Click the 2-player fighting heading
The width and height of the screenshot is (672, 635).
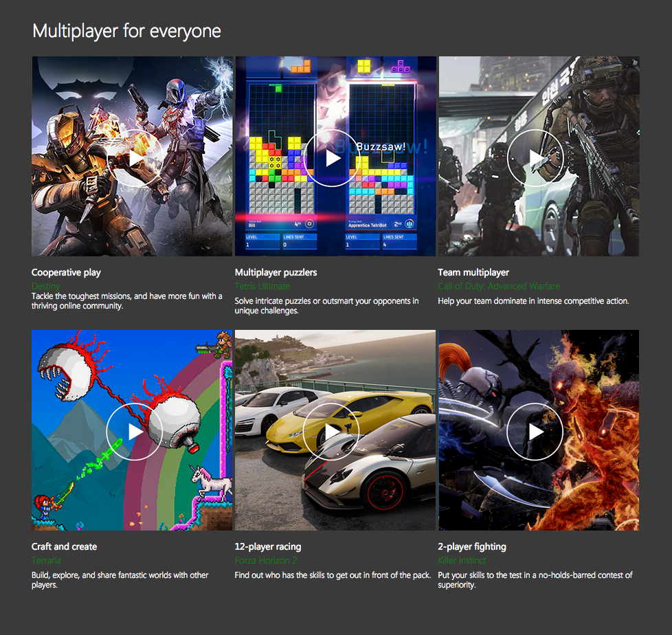[472, 546]
